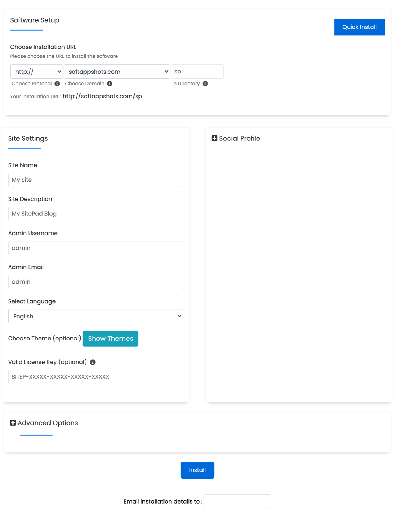The image size is (395, 532).
Task: Select the Site Description input box
Action: pyautogui.click(x=95, y=214)
